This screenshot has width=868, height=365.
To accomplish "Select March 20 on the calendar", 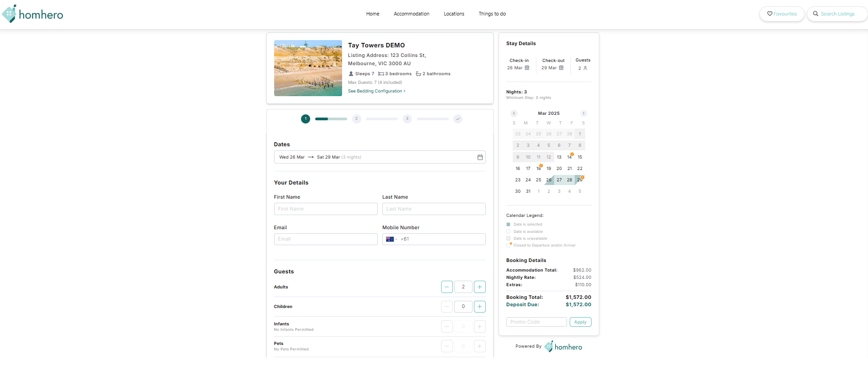I will coord(559,169).
